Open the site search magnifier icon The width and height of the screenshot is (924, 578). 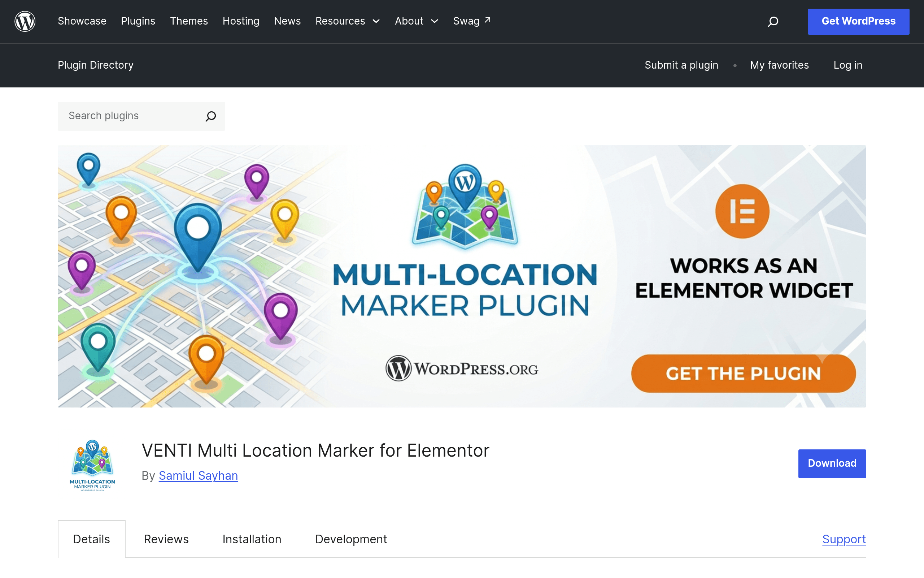point(773,21)
